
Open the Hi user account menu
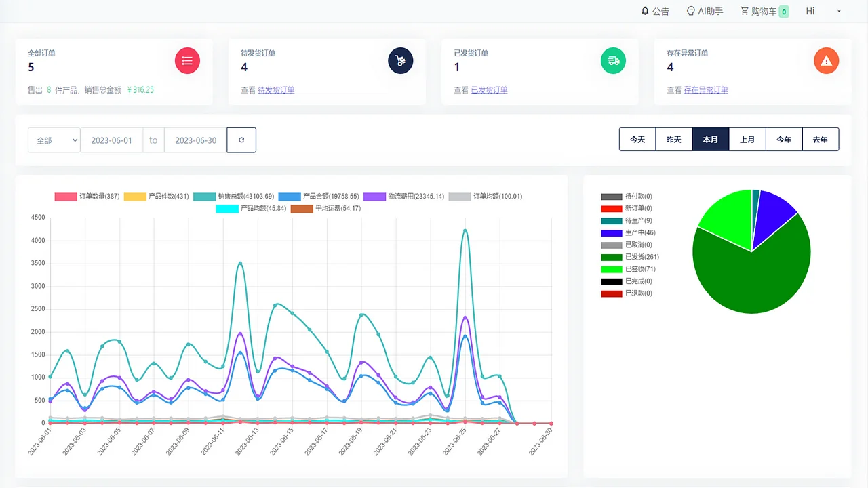coord(823,12)
